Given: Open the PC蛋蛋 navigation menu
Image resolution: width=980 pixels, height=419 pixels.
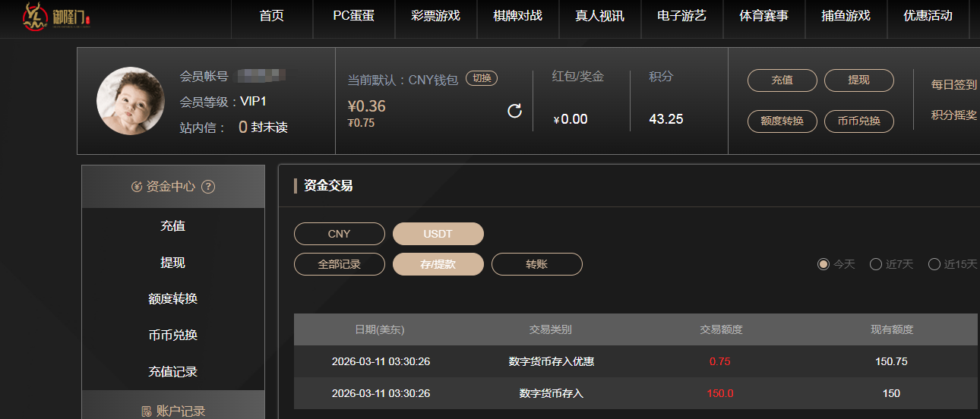Looking at the screenshot, I should (x=353, y=16).
